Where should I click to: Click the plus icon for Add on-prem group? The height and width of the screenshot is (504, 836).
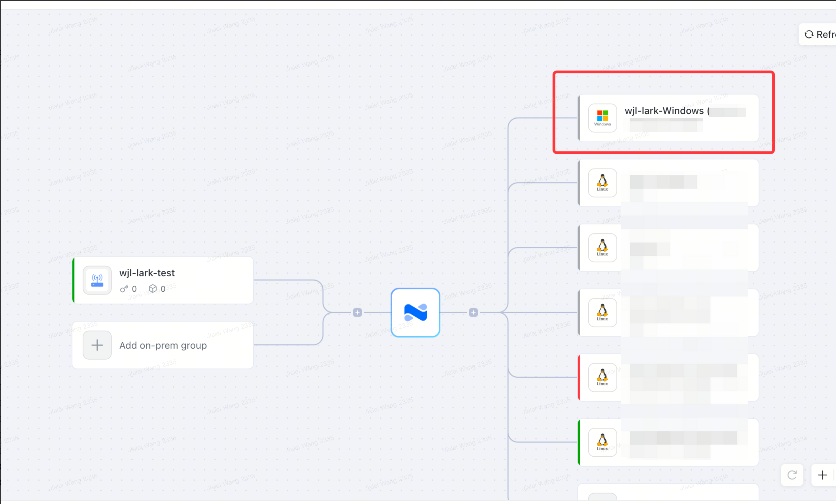(x=97, y=345)
